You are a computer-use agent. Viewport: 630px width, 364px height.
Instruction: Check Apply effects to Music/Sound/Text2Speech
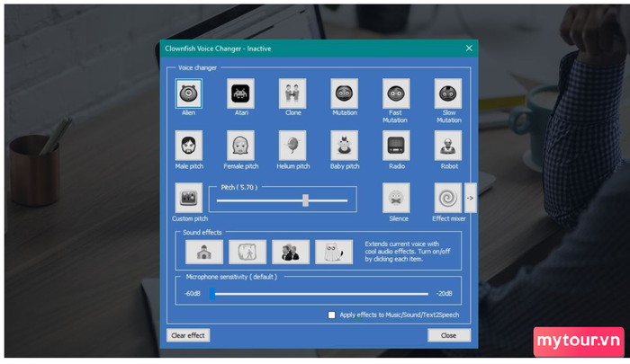coord(331,315)
